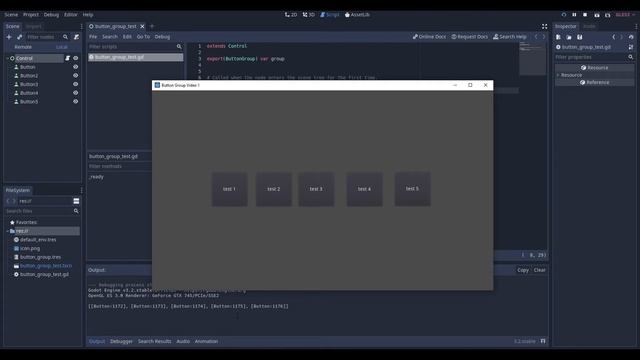Save current resource in Inspector
Viewport: 640px width, 360px height.
[580, 37]
